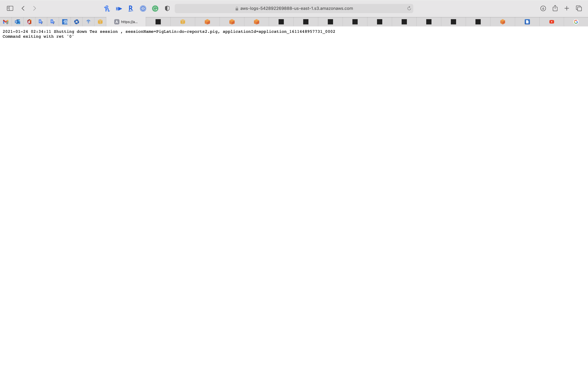Open the Grammarly extension
588x367 pixels.
tap(155, 9)
